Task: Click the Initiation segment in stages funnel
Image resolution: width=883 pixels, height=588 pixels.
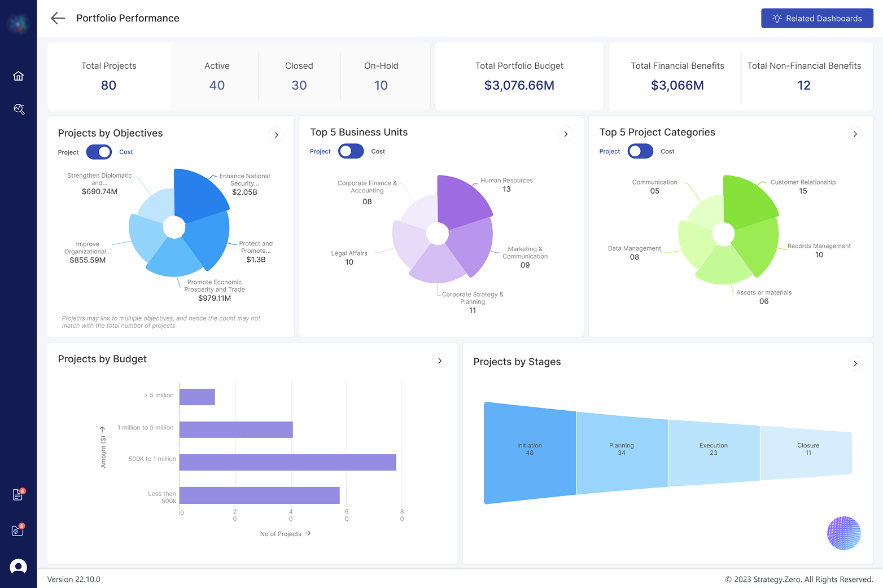Action: pos(530,453)
